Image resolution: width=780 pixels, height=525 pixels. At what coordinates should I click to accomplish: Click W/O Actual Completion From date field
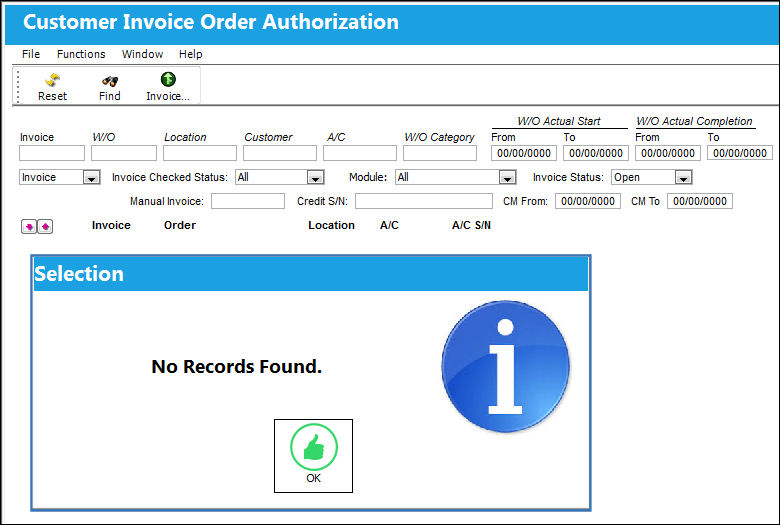[668, 153]
